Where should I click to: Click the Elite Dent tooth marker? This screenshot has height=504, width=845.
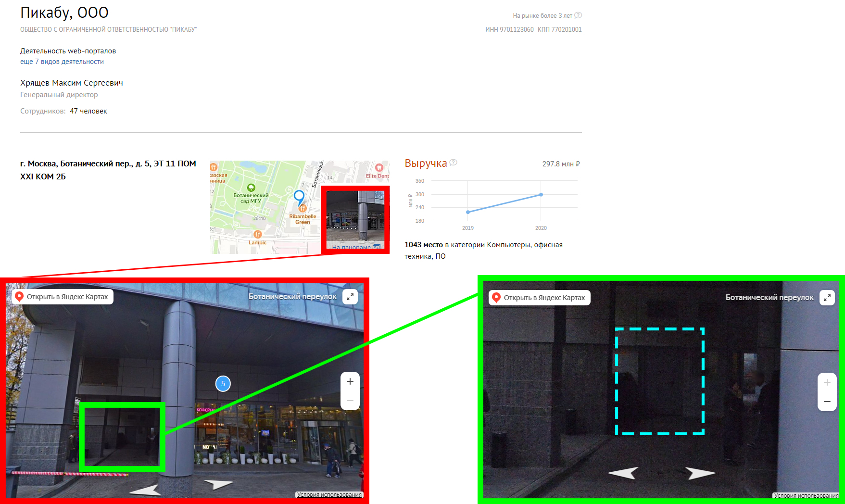pyautogui.click(x=379, y=167)
